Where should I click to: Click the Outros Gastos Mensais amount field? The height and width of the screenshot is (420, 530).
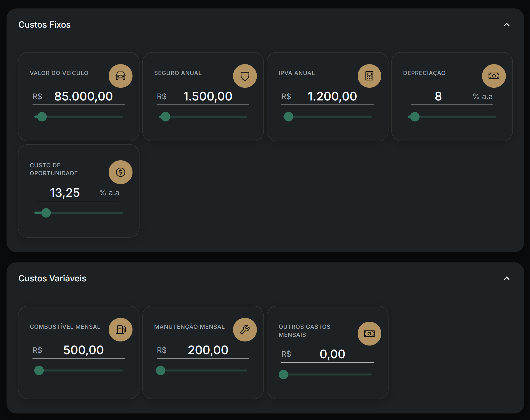[x=332, y=354]
